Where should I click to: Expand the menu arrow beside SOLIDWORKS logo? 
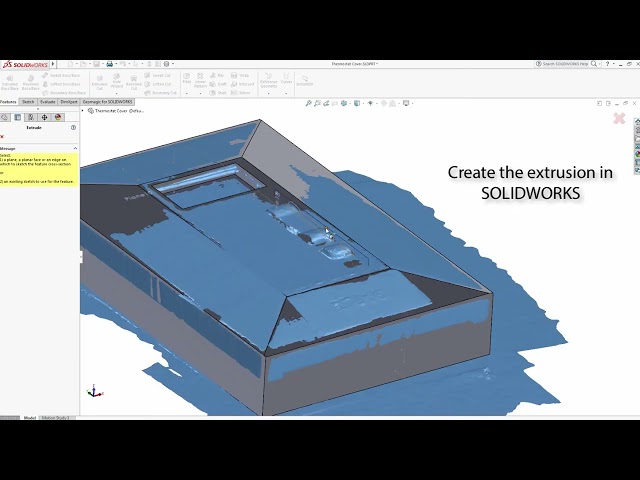pyautogui.click(x=53, y=64)
